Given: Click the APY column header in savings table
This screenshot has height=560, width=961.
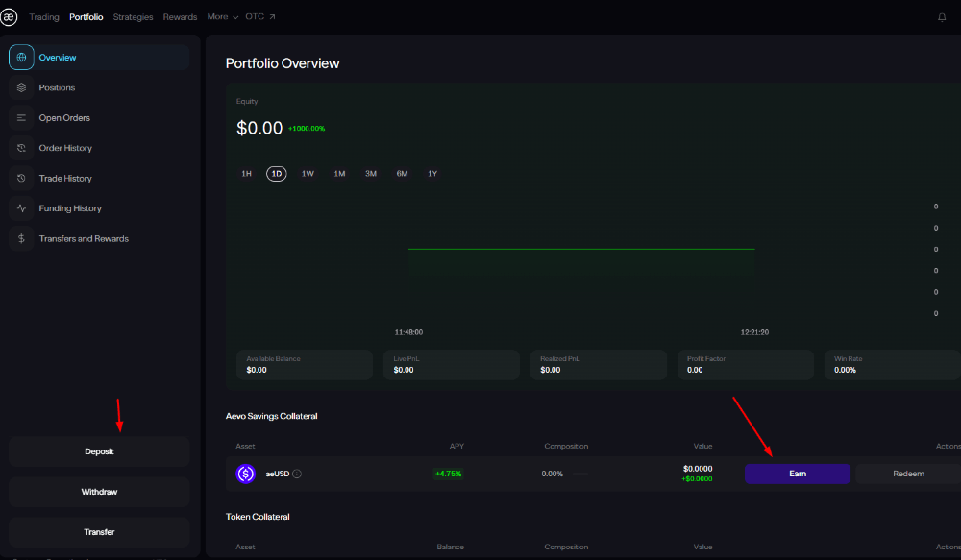Looking at the screenshot, I should point(456,446).
